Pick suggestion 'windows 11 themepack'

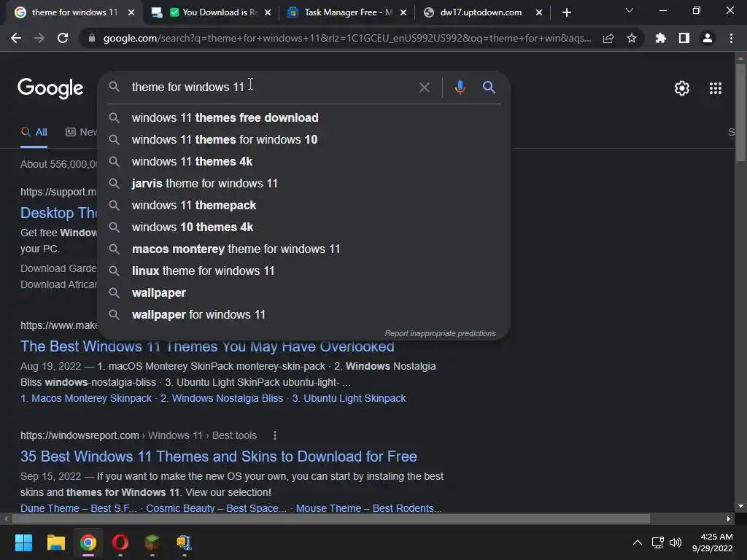pyautogui.click(x=304, y=205)
